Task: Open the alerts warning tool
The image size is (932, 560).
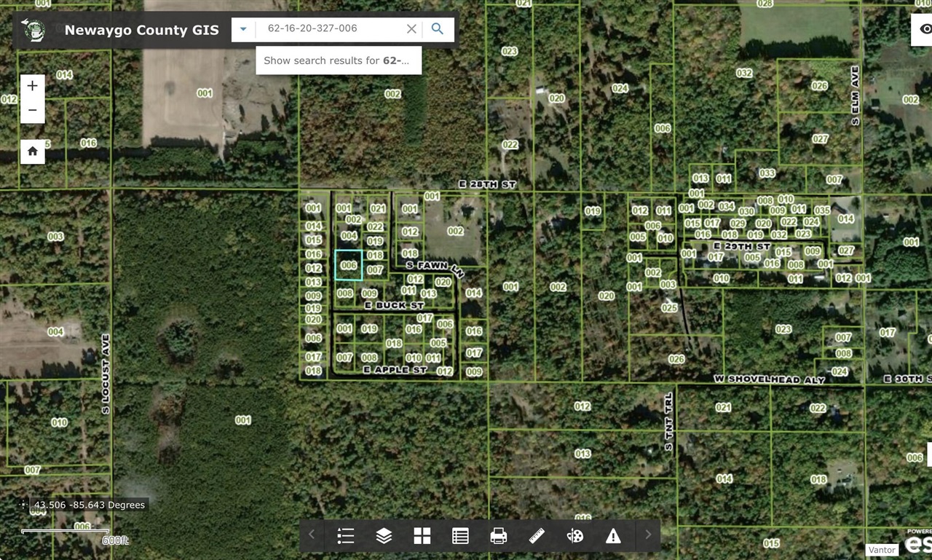Action: point(613,536)
